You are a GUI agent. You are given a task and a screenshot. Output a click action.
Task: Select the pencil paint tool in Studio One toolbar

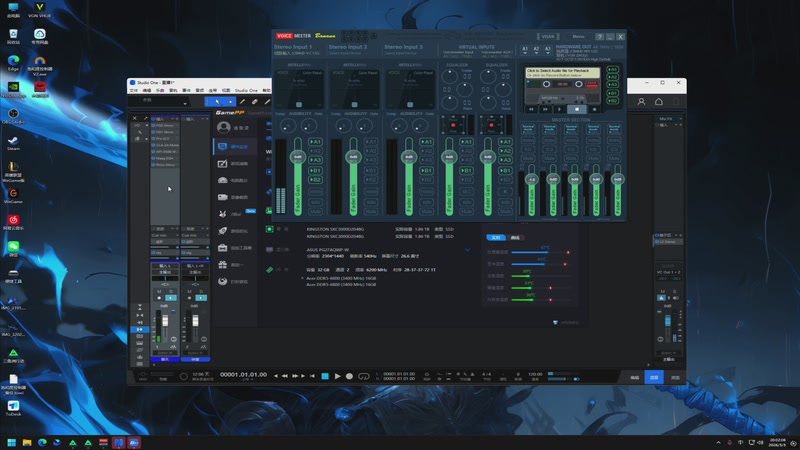(x=242, y=102)
